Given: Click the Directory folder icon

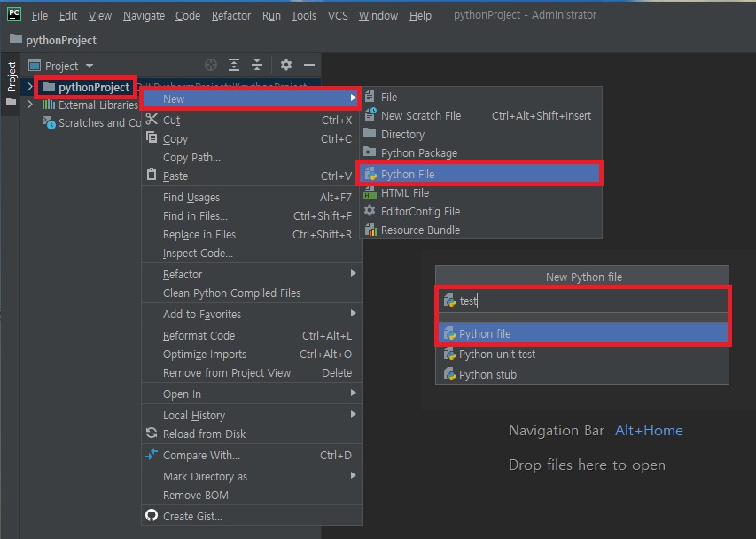Looking at the screenshot, I should click(x=370, y=134).
